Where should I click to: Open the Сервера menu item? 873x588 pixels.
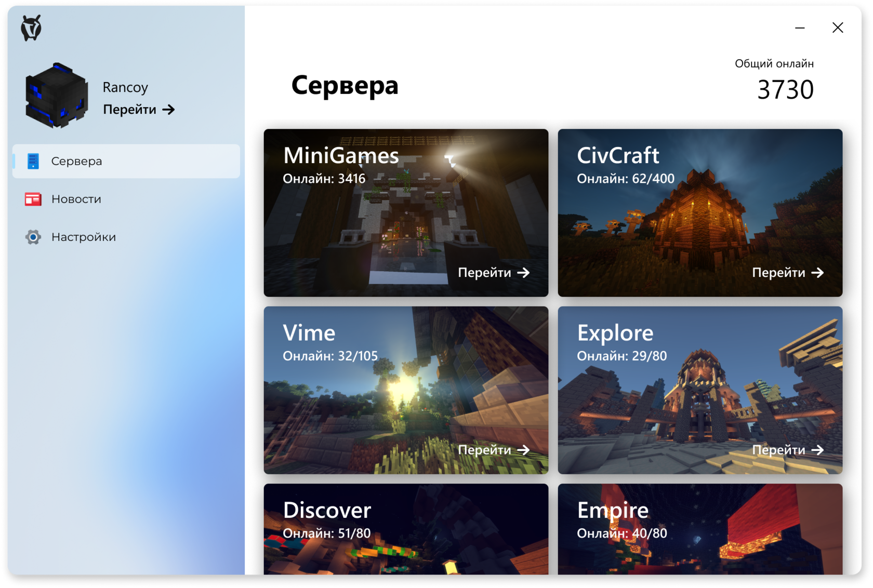pos(76,162)
